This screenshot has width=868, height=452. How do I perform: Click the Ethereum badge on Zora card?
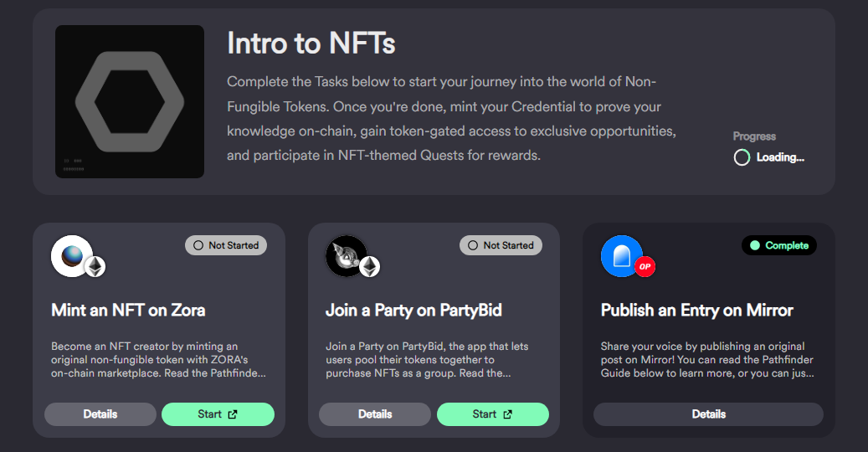click(x=95, y=267)
